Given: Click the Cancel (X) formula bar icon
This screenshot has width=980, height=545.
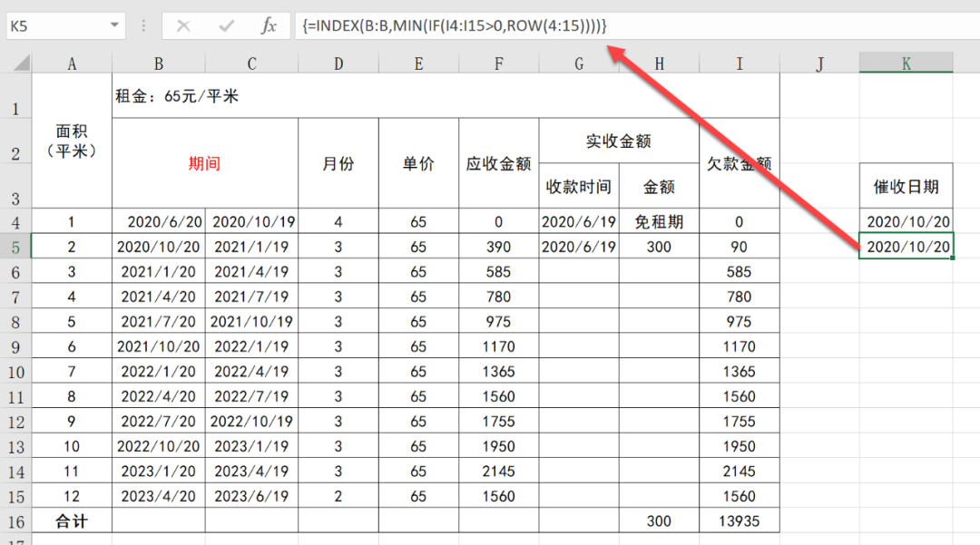Looking at the screenshot, I should click(x=183, y=25).
